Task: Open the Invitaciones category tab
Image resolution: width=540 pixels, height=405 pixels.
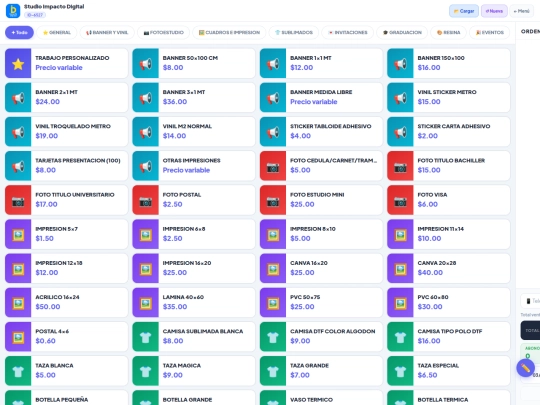Action: click(347, 32)
